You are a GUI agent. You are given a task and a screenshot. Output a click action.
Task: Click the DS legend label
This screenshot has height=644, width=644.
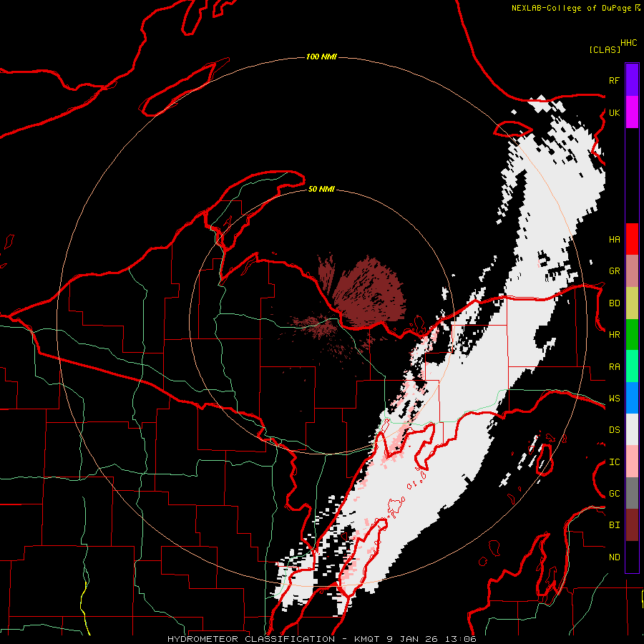(x=614, y=430)
